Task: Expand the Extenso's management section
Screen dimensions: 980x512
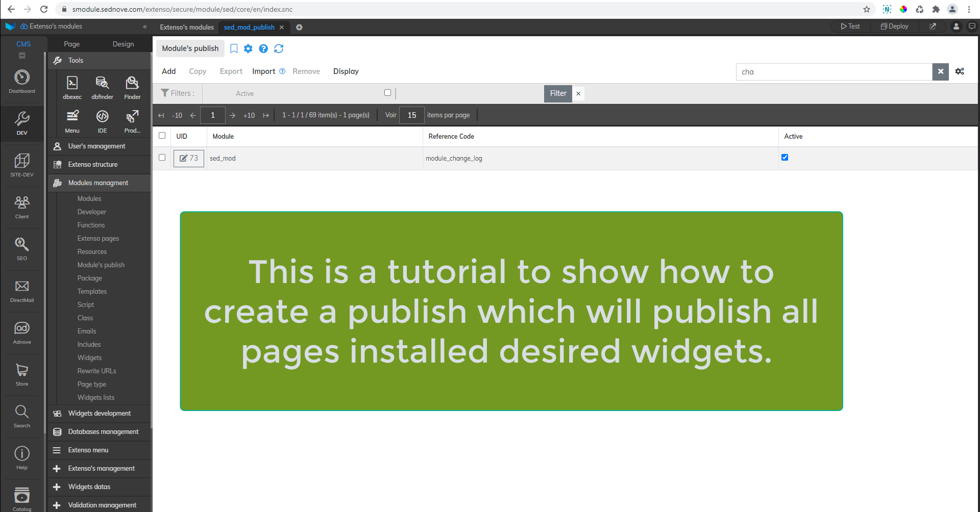Action: [x=100, y=468]
